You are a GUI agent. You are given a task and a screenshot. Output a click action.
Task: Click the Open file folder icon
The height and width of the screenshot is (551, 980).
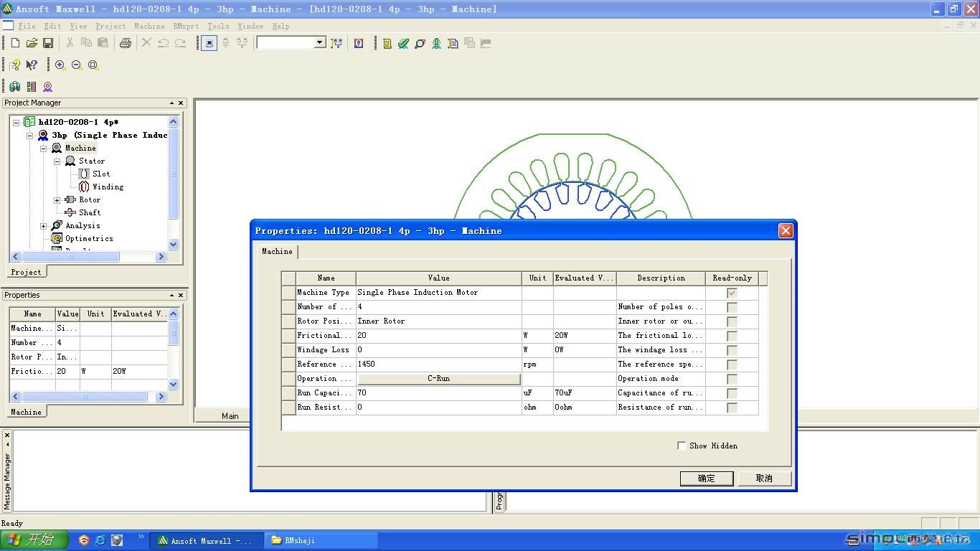click(32, 43)
